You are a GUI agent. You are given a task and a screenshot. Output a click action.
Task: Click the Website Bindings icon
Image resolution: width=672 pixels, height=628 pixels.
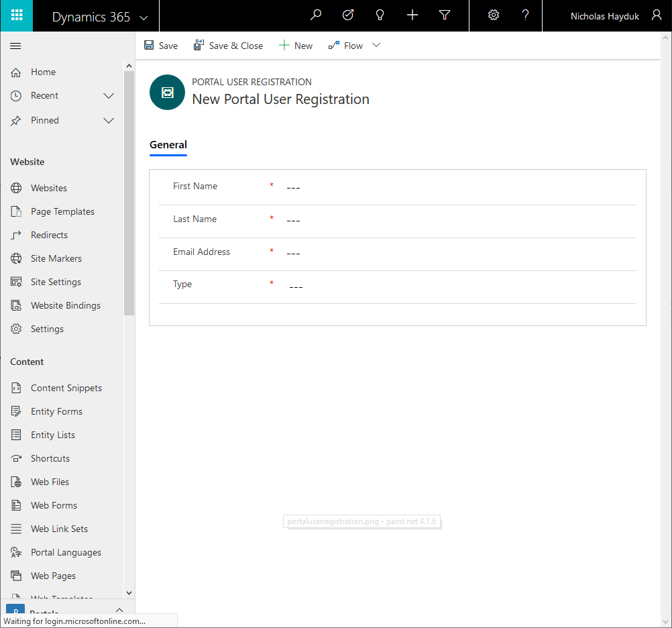click(x=16, y=306)
